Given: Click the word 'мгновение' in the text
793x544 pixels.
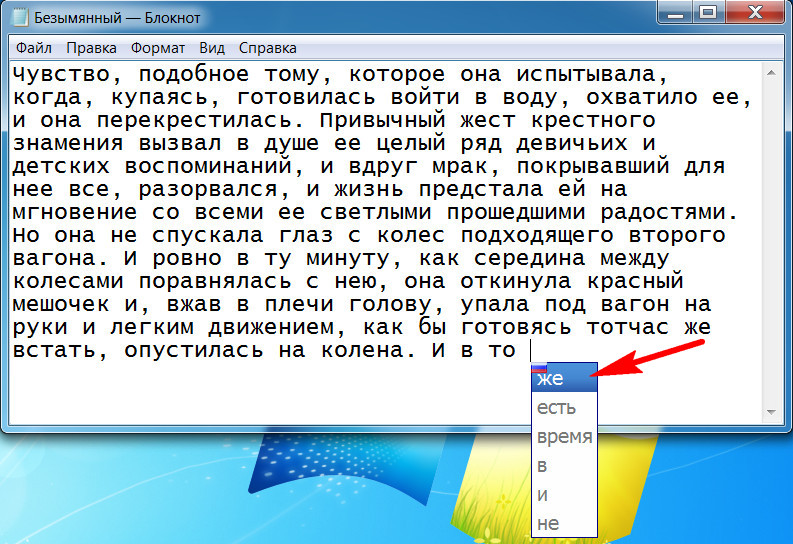Looking at the screenshot, I should pos(75,212).
